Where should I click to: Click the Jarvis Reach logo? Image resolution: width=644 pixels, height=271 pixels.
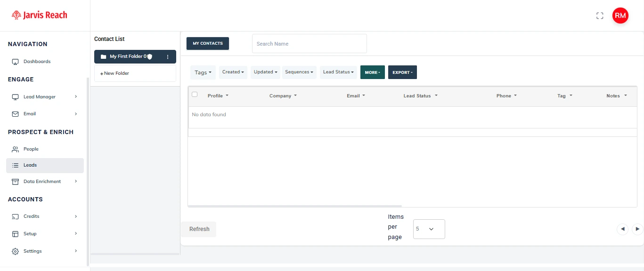click(x=40, y=15)
